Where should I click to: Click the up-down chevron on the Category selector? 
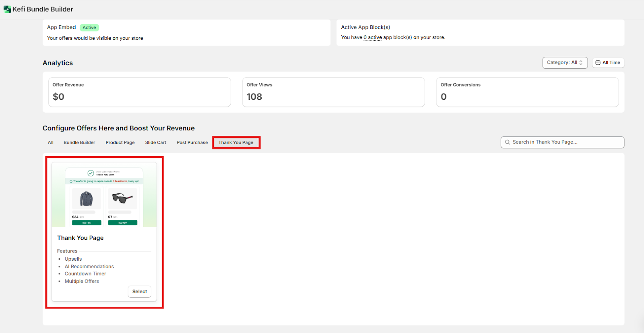(581, 63)
